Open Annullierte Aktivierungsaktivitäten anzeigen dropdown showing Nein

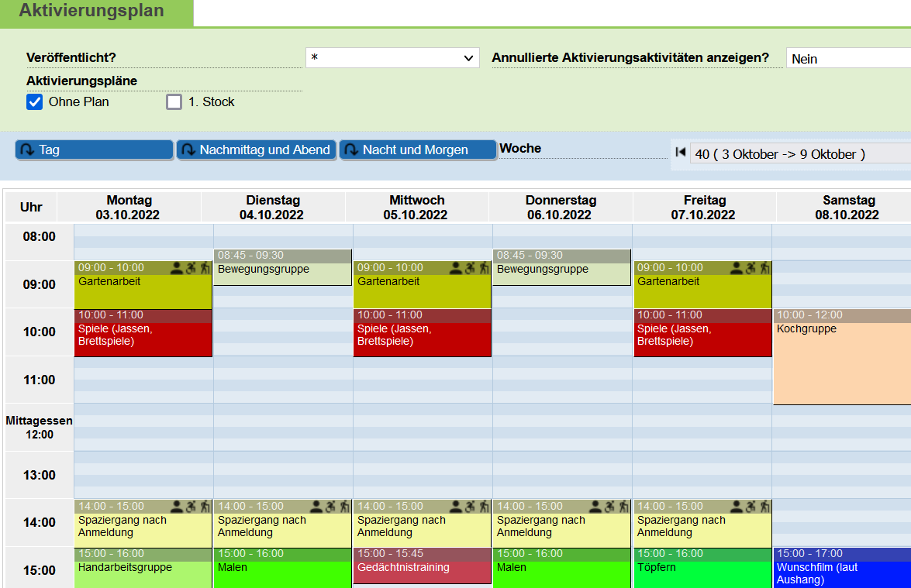(x=848, y=59)
